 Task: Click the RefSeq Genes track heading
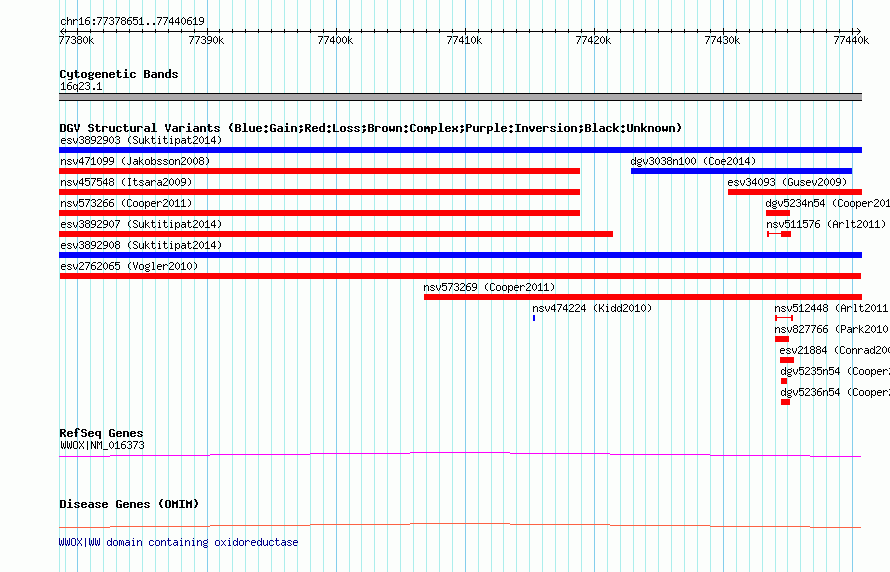(x=101, y=434)
